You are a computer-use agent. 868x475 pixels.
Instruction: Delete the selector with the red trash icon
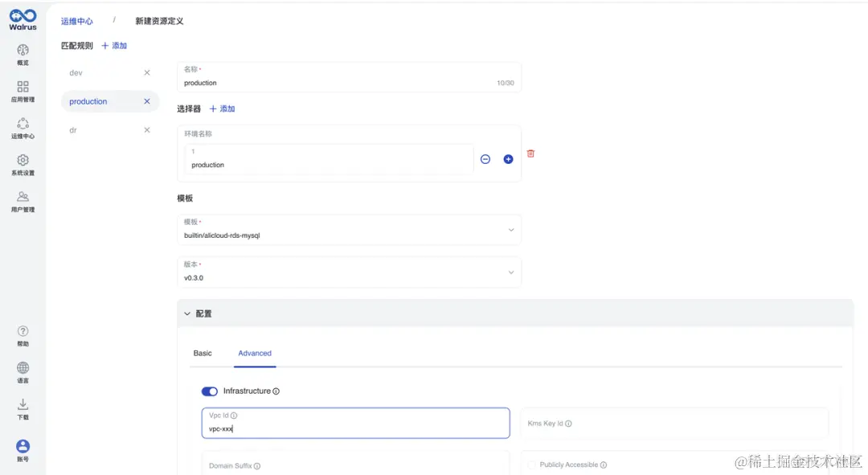[x=530, y=154]
